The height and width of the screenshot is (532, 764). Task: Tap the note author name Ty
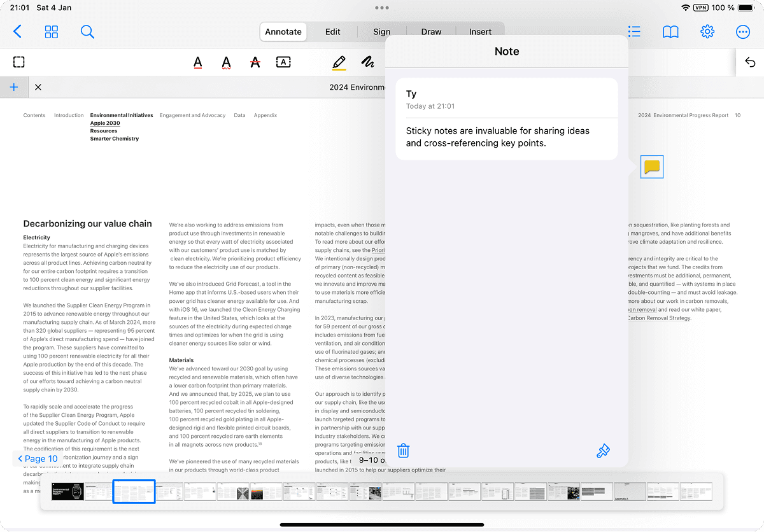[411, 94]
